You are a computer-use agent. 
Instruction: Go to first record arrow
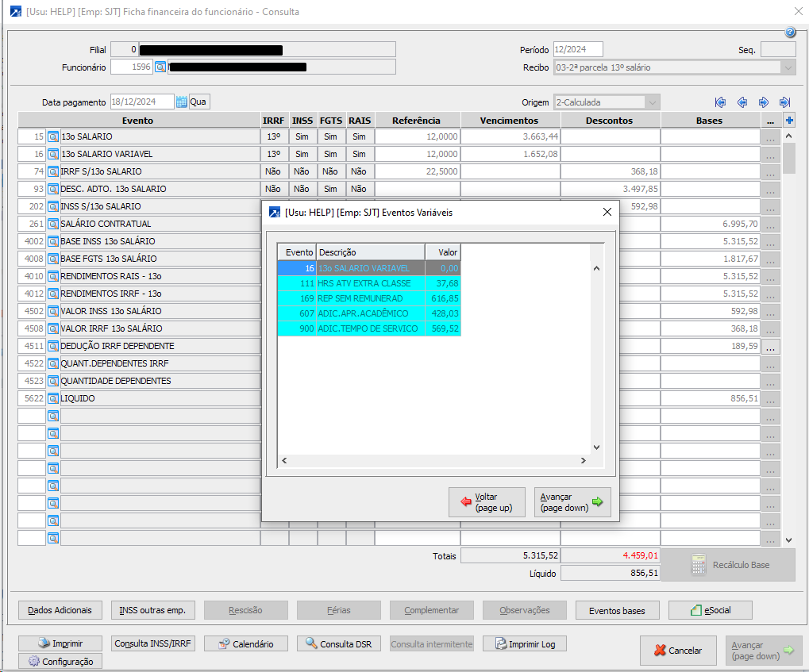click(x=721, y=102)
